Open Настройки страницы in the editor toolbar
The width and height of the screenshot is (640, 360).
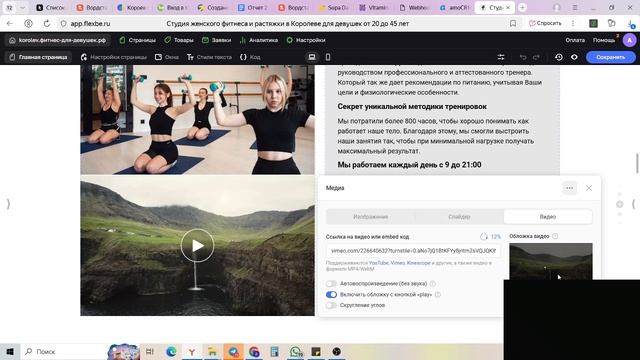[x=114, y=57]
